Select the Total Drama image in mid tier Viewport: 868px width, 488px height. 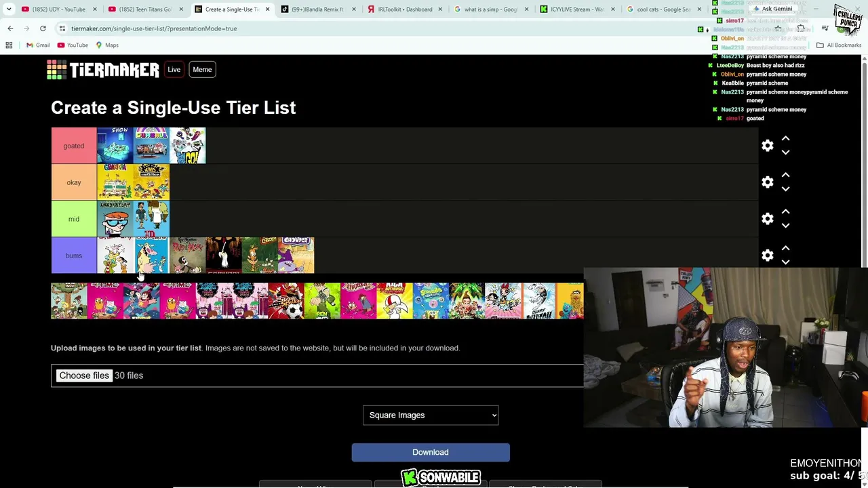[x=151, y=219]
